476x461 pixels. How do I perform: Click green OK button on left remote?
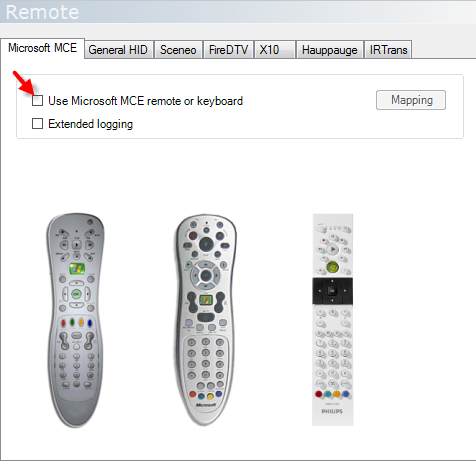point(76,294)
